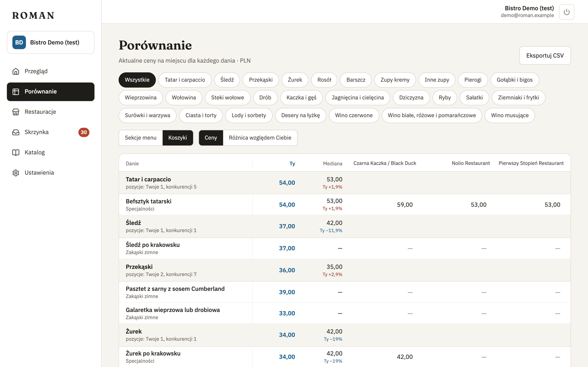The width and height of the screenshot is (588, 367).
Task: Click the Skrzynka inbox icon
Action: coord(16,132)
